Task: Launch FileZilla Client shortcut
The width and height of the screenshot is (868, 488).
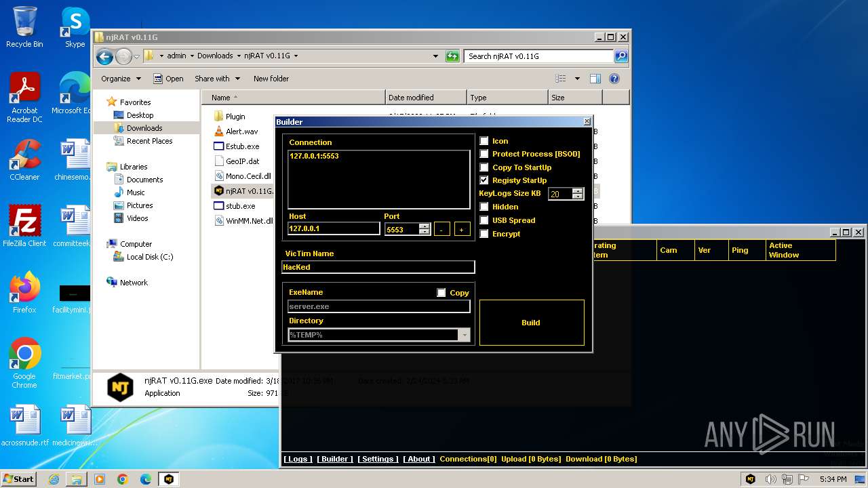Action: click(24, 226)
